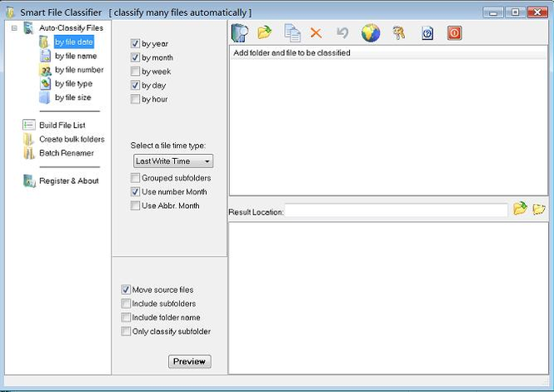Toggle Move source files checkbox

point(126,290)
